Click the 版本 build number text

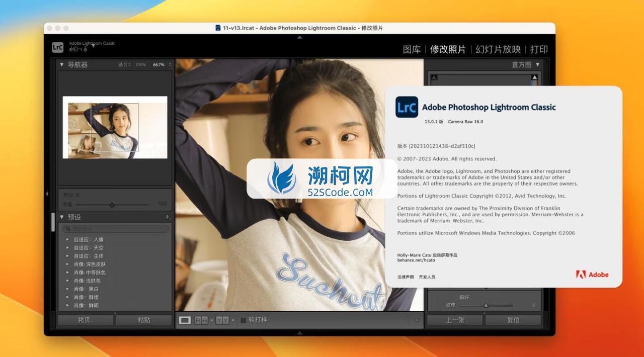436,146
